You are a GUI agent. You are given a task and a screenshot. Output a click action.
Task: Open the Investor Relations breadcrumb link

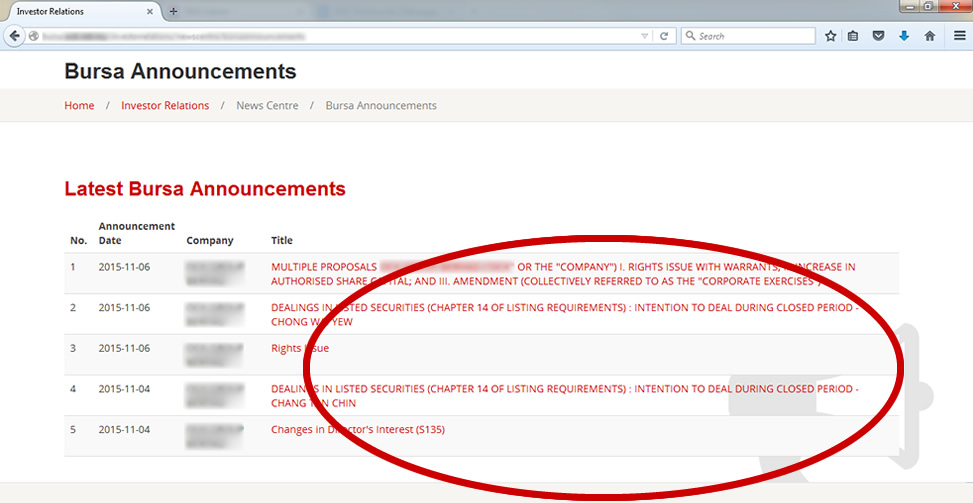pos(165,105)
